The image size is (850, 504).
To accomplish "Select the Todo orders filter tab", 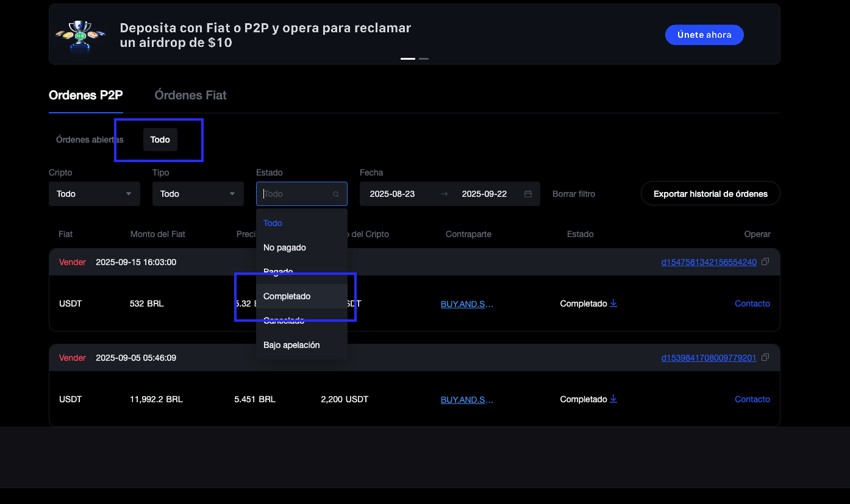I will click(160, 140).
